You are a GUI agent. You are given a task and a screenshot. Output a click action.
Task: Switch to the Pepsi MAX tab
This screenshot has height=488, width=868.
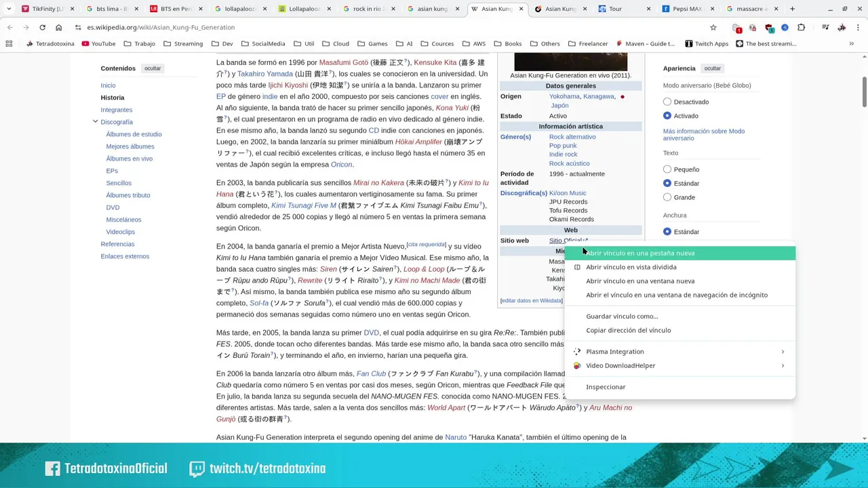[687, 9]
